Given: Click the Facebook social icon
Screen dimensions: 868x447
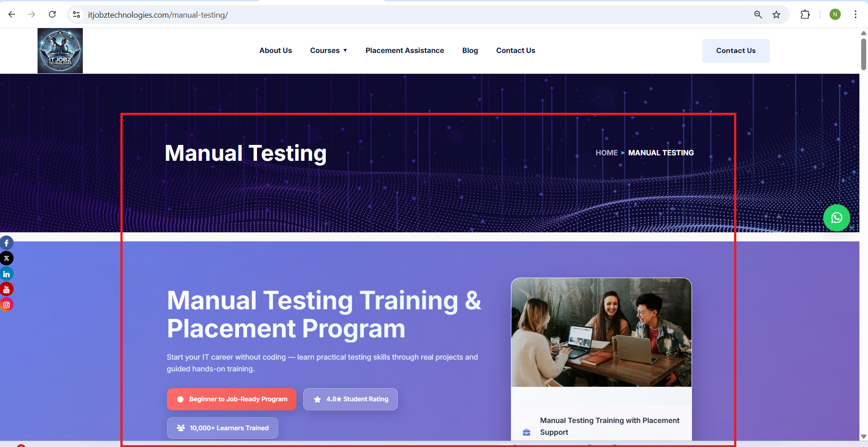Looking at the screenshot, I should tap(6, 243).
